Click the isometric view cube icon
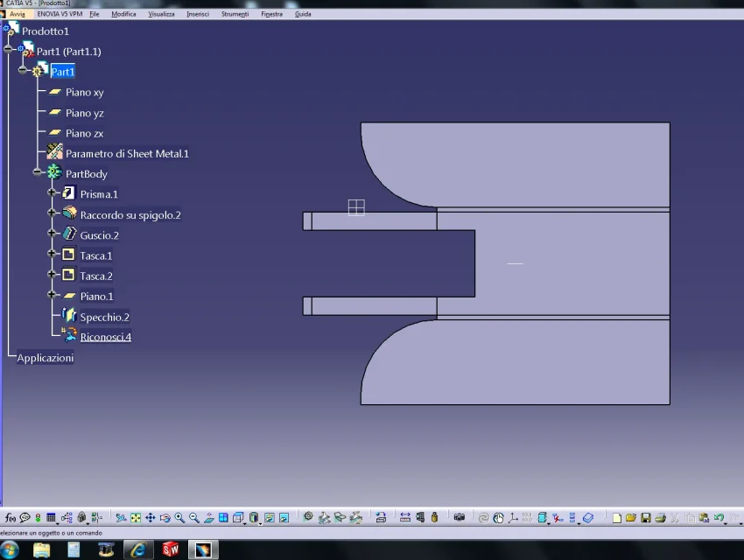 click(238, 517)
